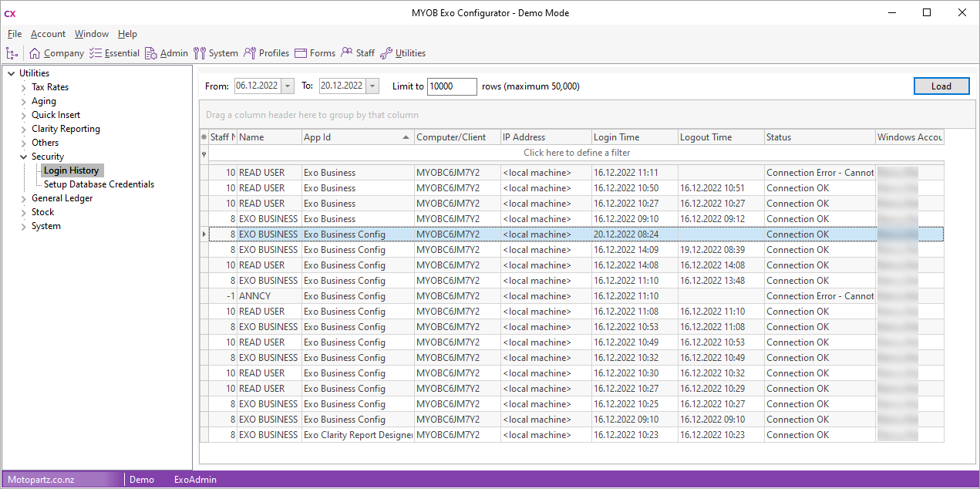Open the File menu
This screenshot has width=980, height=489.
[15, 34]
